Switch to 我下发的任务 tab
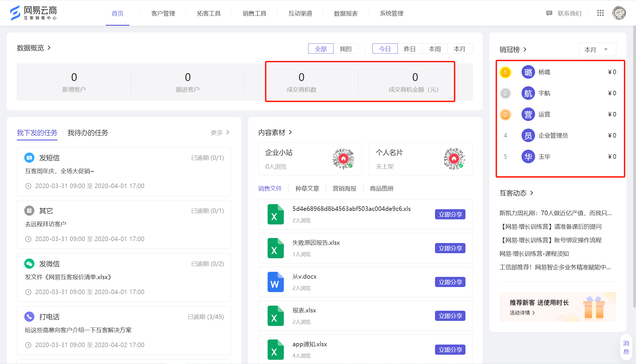Viewport: 636px width, 364px height. (37, 133)
